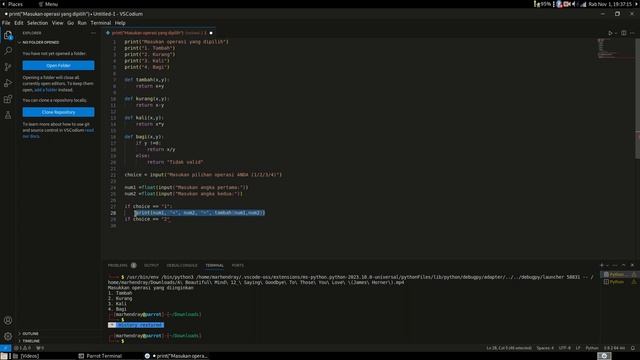This screenshot has height=360, width=640.
Task: Select the TERMINAL panel tab
Action: click(x=214, y=265)
